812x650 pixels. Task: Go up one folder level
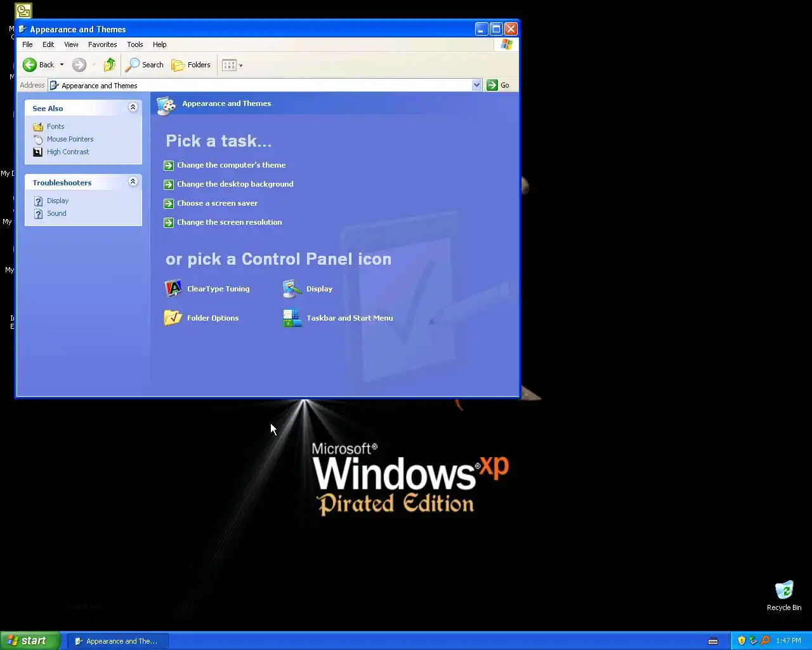point(110,65)
